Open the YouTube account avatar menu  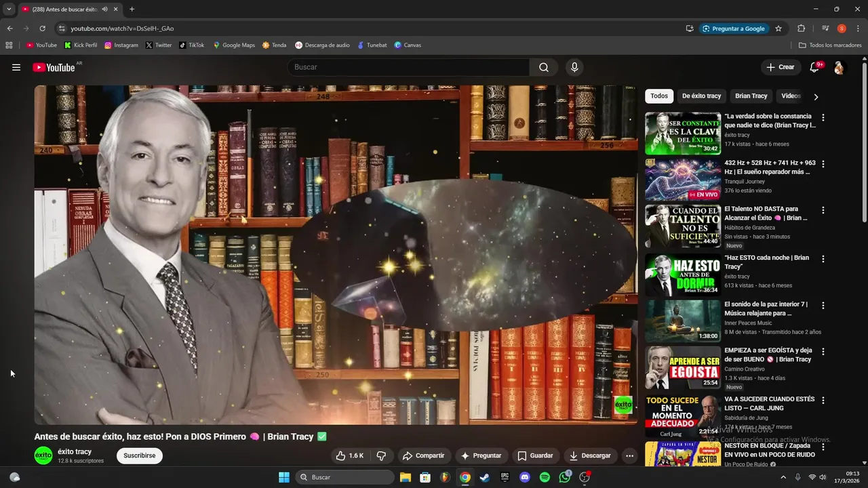pyautogui.click(x=839, y=68)
